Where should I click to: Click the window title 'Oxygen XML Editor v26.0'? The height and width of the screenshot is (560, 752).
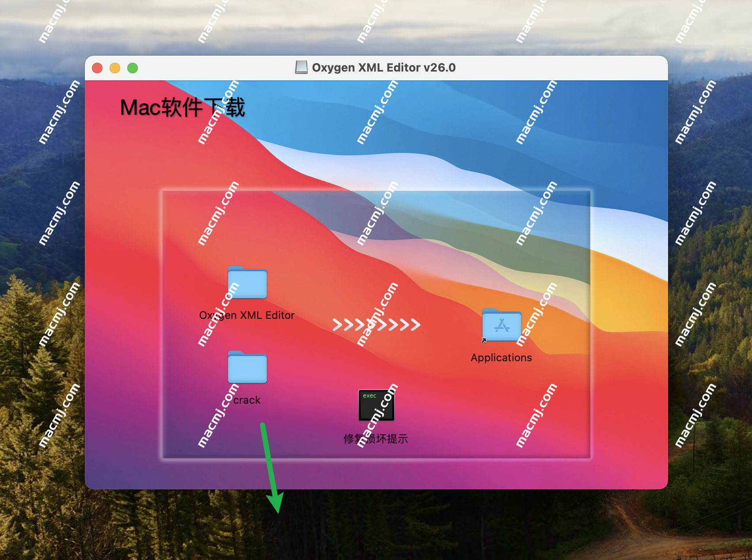(384, 68)
